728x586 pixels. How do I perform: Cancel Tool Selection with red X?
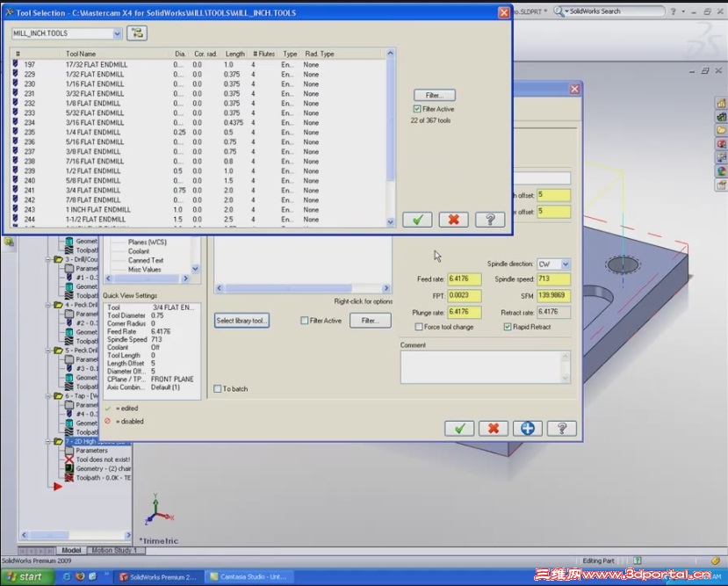click(x=454, y=220)
